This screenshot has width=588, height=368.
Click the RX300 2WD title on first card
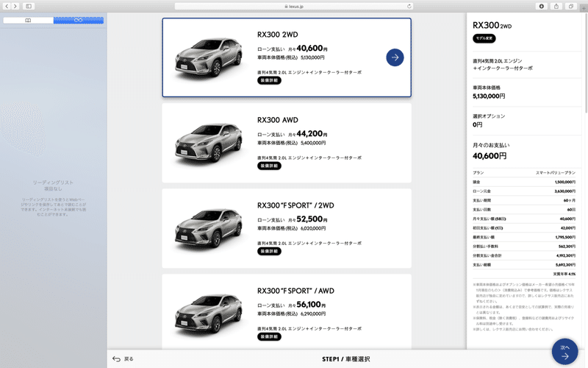[278, 35]
